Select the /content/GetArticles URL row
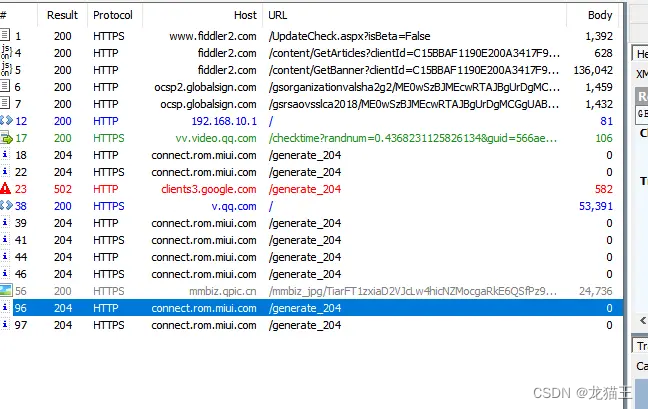Viewport: 648px width, 409px height. click(414, 53)
